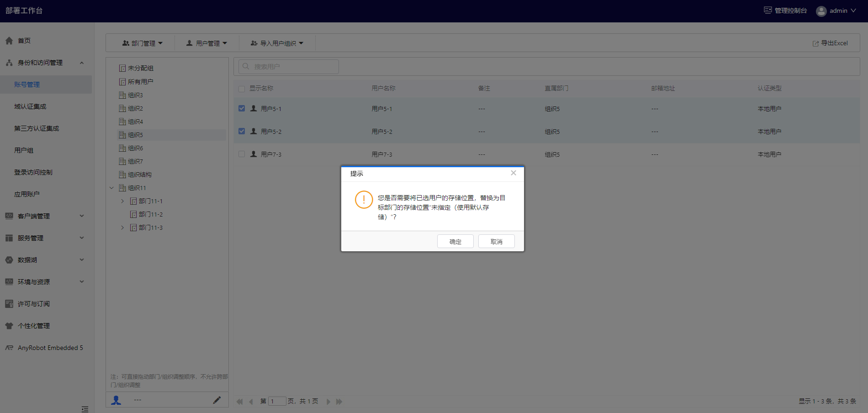Open the 首页 home icon
Screen dimensions: 868x413
[9, 41]
